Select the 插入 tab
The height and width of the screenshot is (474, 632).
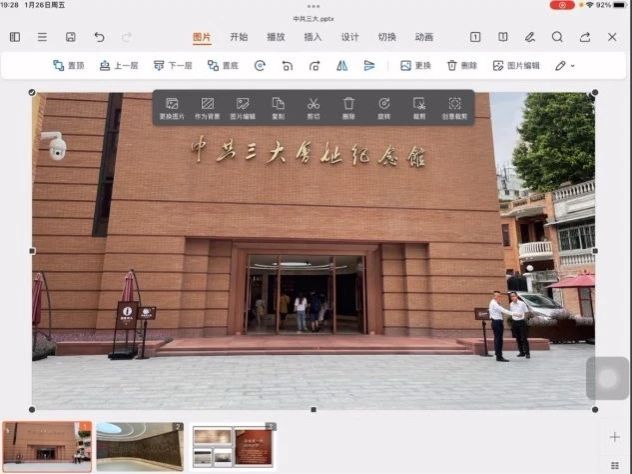pos(313,37)
